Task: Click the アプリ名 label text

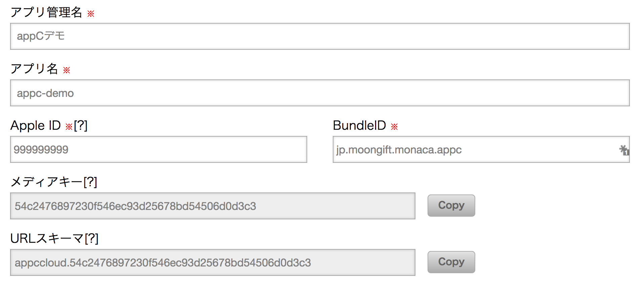Action: [x=34, y=69]
